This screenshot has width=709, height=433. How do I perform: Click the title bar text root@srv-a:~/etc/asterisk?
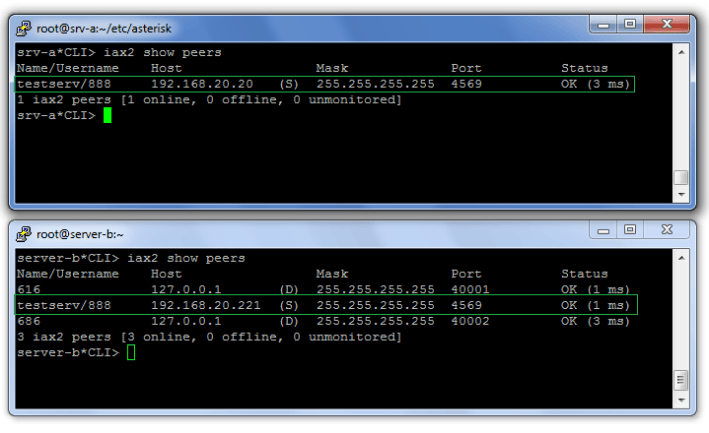[104, 28]
